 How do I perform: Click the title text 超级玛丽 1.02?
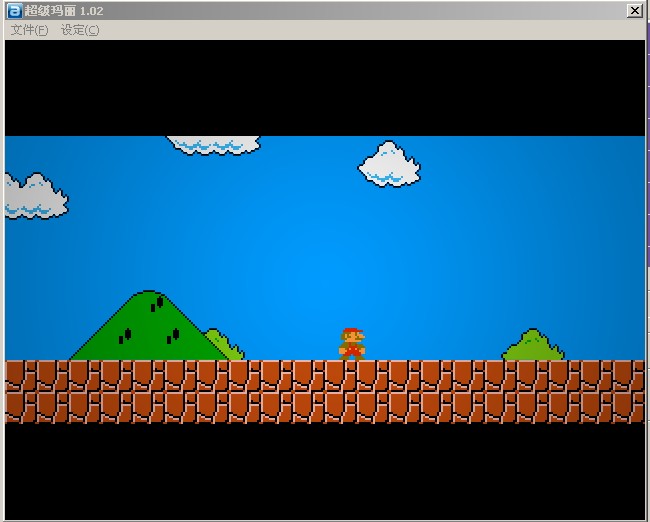64,11
